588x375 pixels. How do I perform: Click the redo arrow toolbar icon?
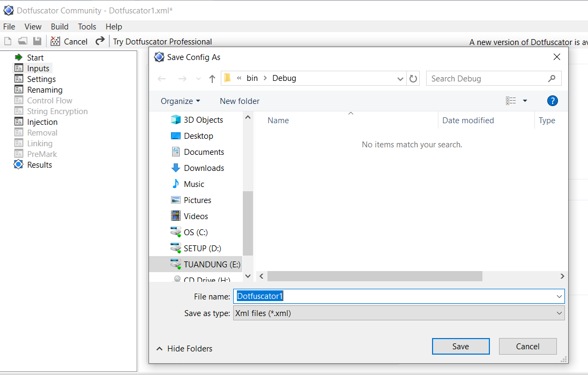click(100, 41)
